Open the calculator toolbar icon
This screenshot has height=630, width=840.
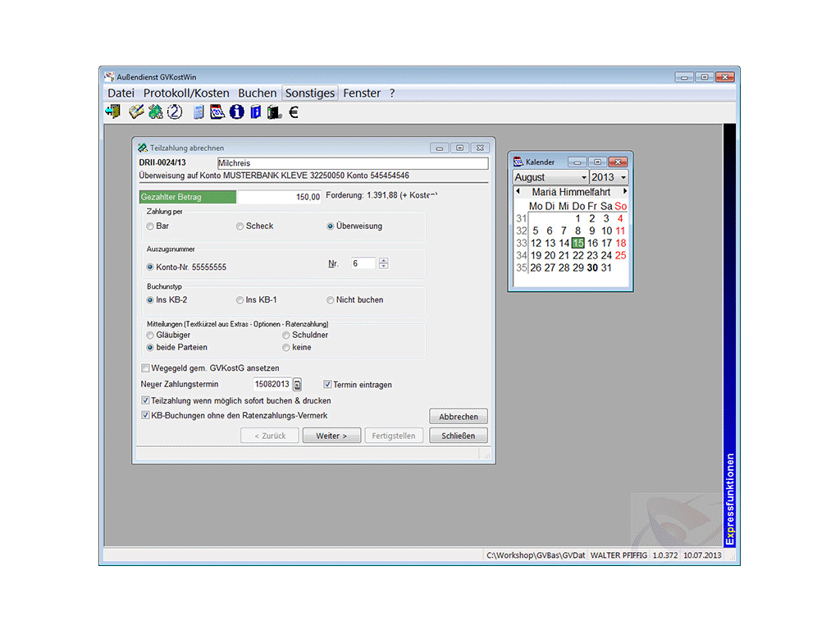point(199,112)
